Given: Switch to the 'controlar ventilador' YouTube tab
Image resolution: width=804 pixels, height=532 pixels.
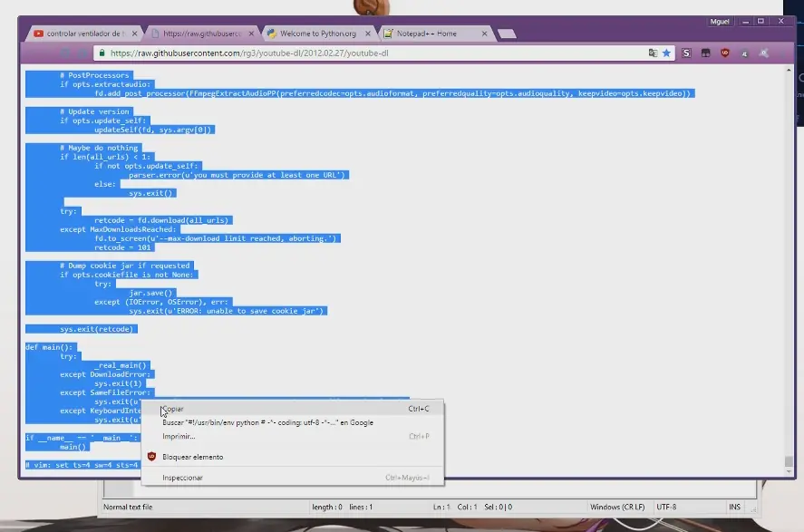Looking at the screenshot, I should [82, 34].
